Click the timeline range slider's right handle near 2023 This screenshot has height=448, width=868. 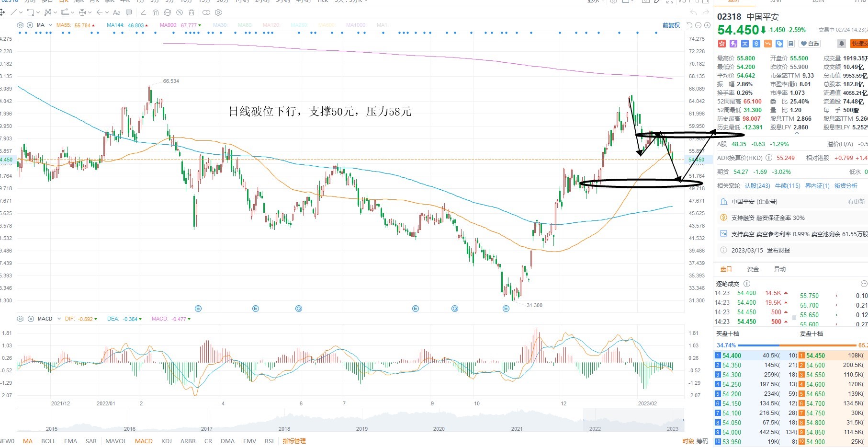(682, 420)
